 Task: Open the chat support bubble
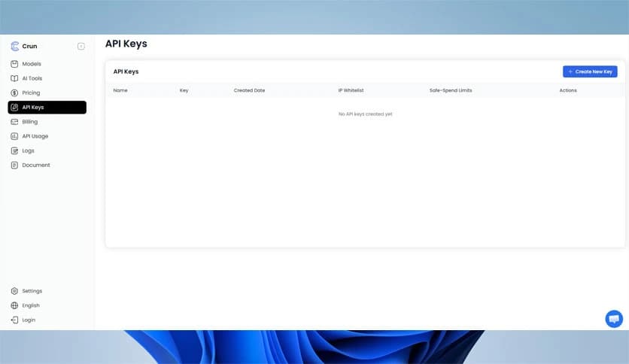click(x=614, y=319)
